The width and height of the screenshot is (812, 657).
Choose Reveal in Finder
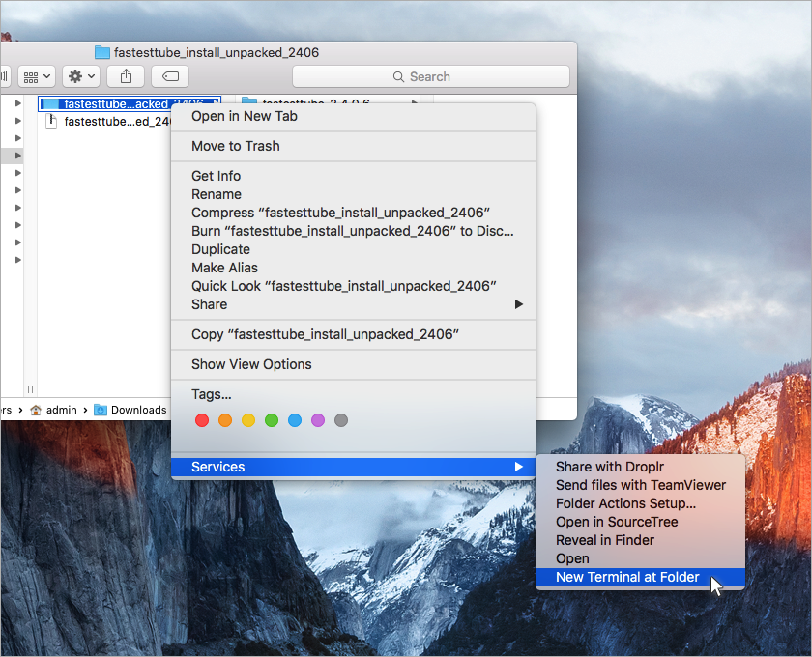(x=641, y=540)
